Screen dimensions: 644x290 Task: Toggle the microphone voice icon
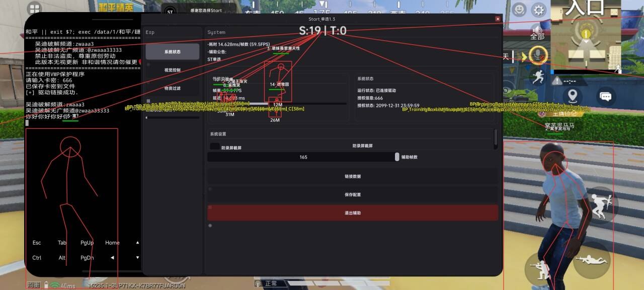click(x=538, y=54)
